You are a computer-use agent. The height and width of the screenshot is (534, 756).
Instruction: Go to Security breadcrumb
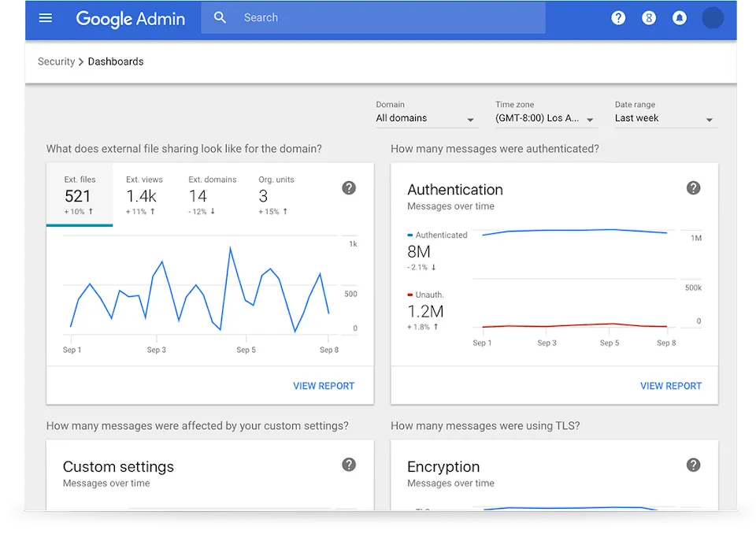(57, 61)
